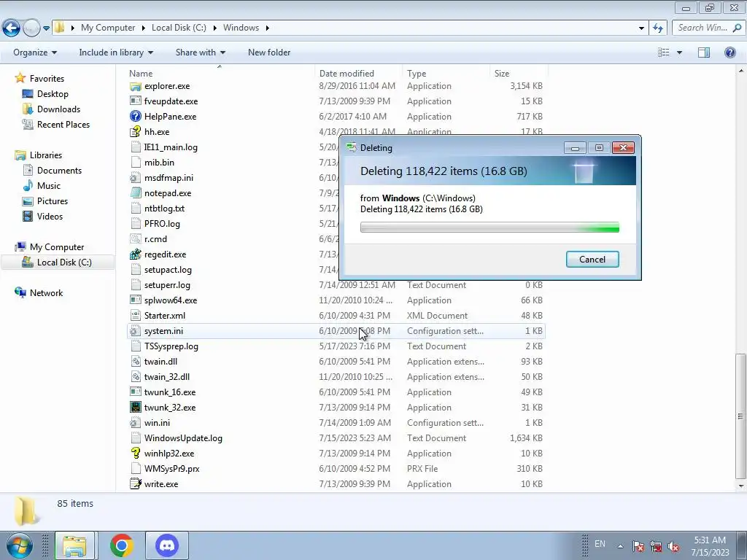Click the scrollbar down arrow
747x560 pixels.
740,486
